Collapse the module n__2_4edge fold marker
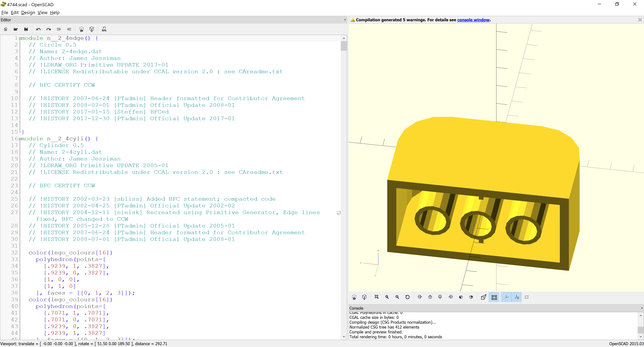 pos(20,39)
